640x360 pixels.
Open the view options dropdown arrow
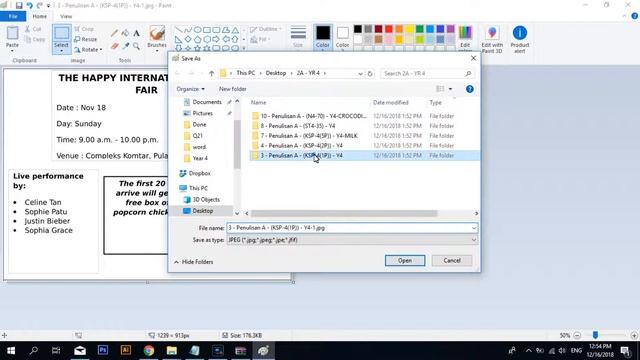click(x=450, y=89)
